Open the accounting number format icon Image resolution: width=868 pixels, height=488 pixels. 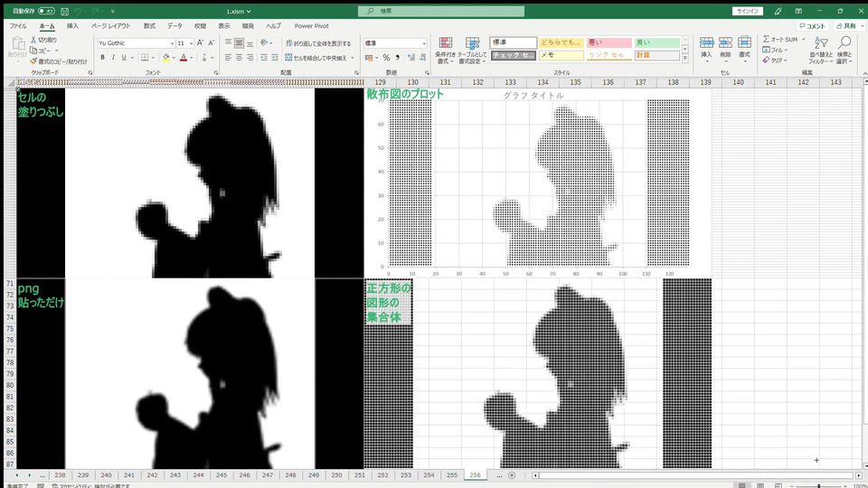coord(369,58)
